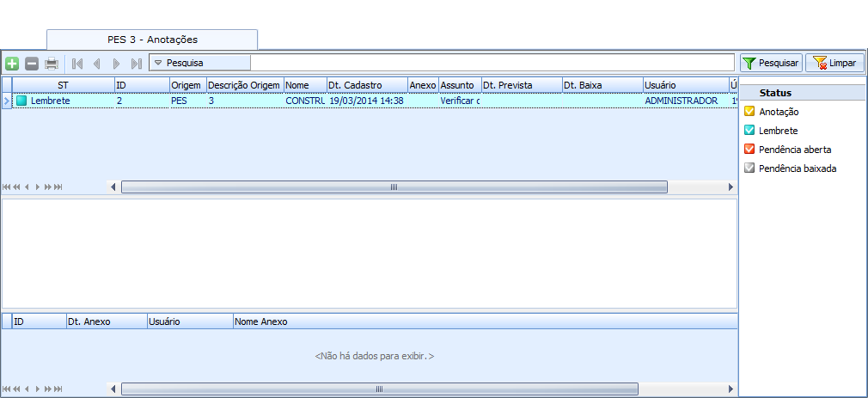868x398 pixels.
Task: Click the row indicator arrow of Lembrete row
Action: 6,101
